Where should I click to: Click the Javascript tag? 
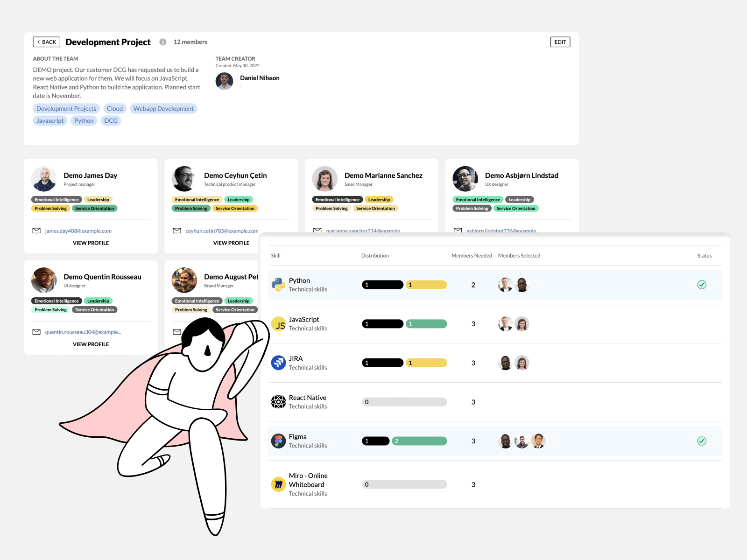(x=50, y=121)
